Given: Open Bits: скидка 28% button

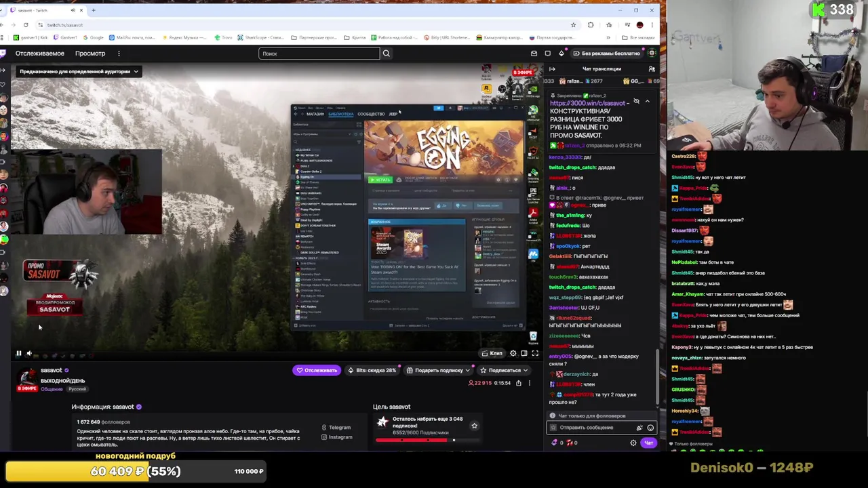Looking at the screenshot, I should click(372, 370).
